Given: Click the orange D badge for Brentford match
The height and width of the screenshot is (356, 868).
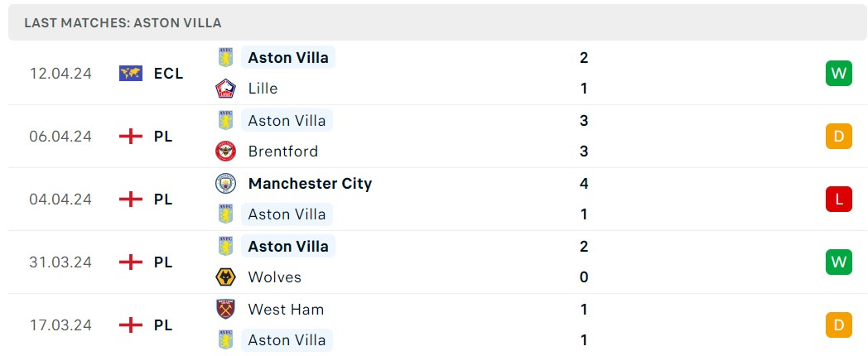Looking at the screenshot, I should [838, 136].
